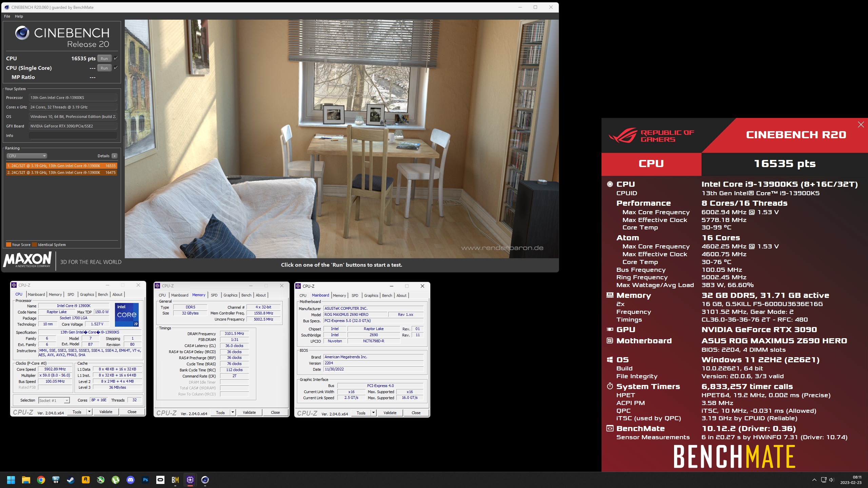Click Validate in first CPU-Z window

(x=106, y=412)
